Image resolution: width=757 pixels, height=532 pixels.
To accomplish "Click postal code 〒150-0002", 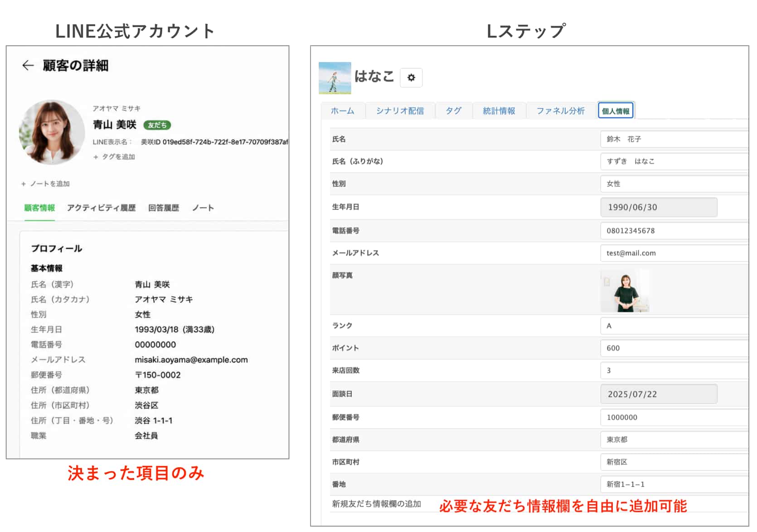I will coord(158,375).
